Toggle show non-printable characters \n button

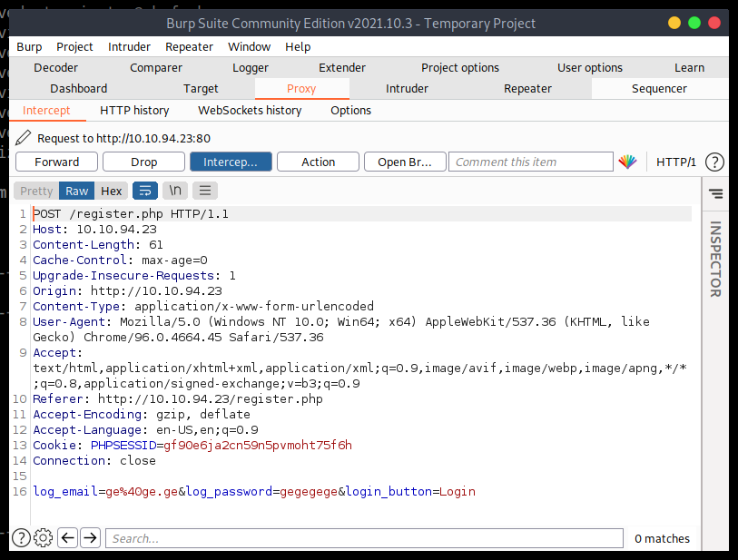coord(174,191)
